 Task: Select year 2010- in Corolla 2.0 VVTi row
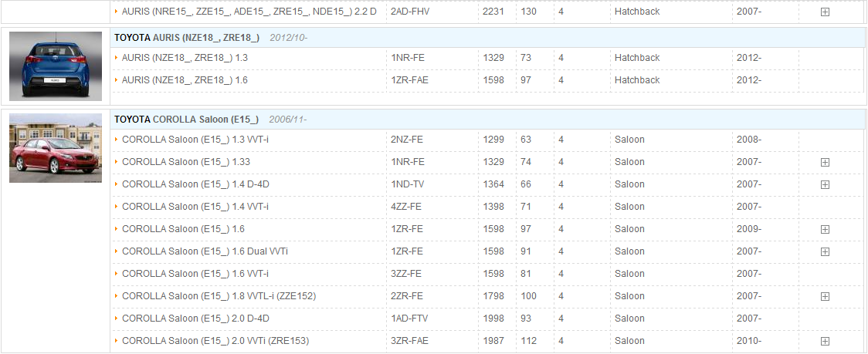pos(749,341)
